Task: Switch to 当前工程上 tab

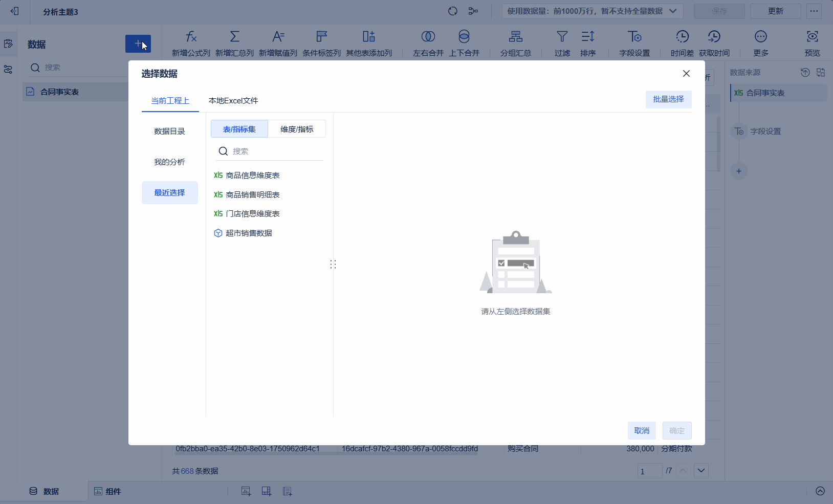Action: point(170,101)
